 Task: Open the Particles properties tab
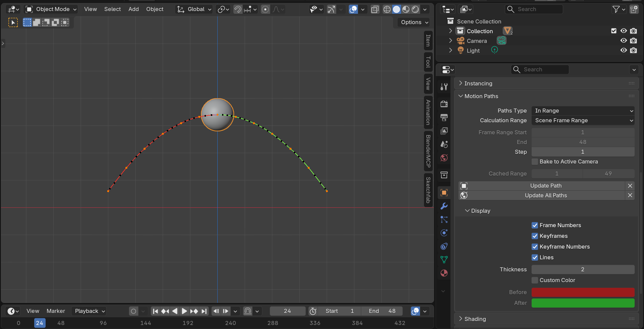click(x=444, y=219)
